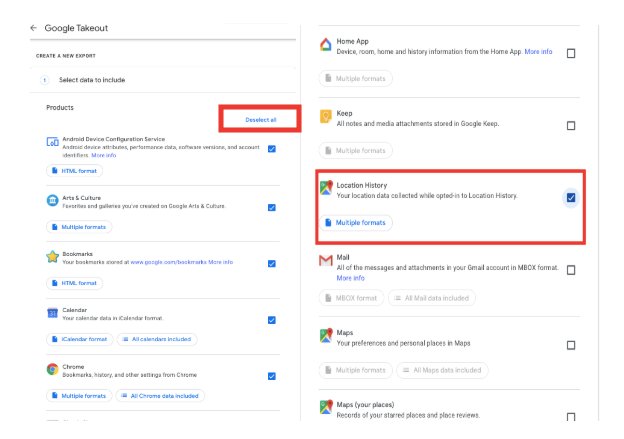Click the Bookmarks star icon
The width and height of the screenshot is (624, 439).
coord(53,257)
